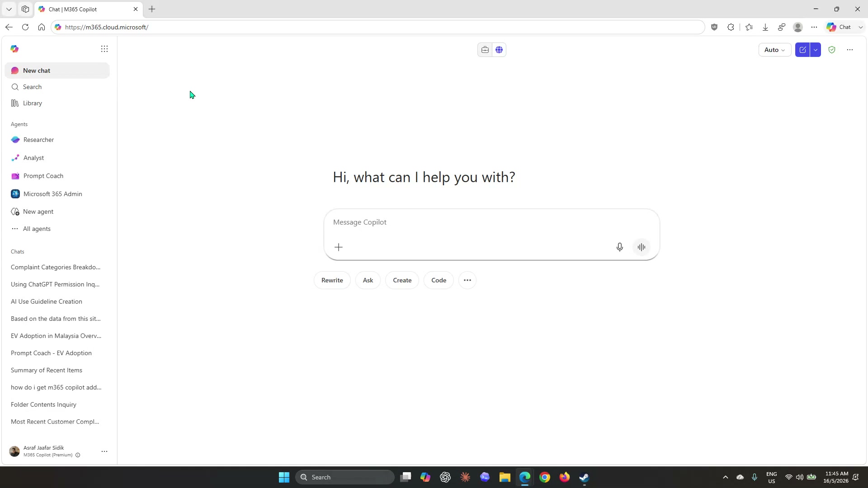
Task: Click the Windows taskbar Search box
Action: 345,477
